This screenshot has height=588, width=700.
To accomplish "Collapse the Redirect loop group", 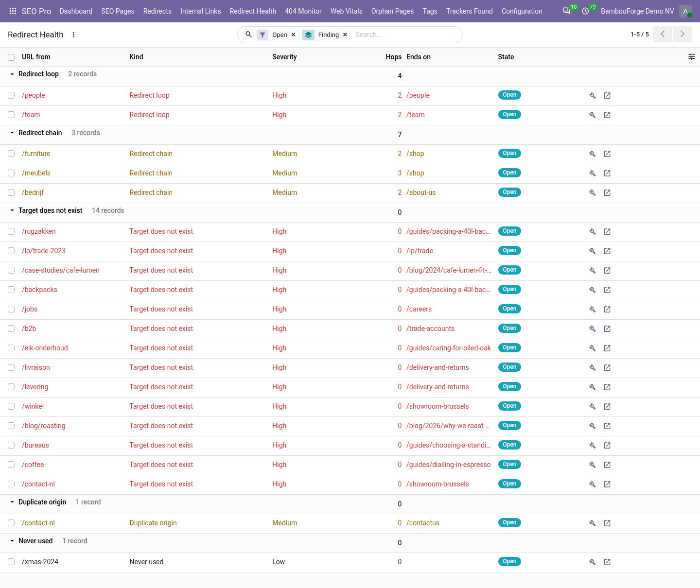I will pos(12,74).
